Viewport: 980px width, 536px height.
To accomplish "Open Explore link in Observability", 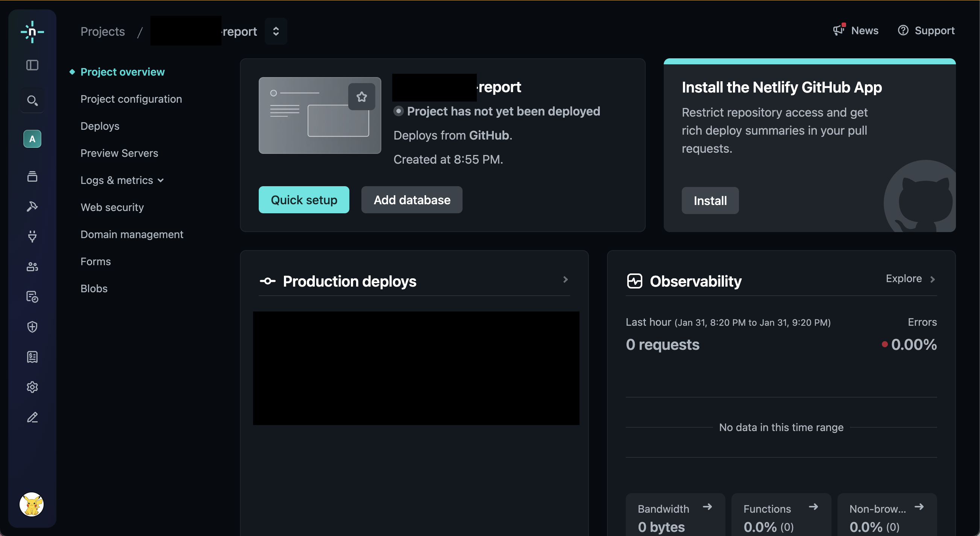I will (910, 279).
